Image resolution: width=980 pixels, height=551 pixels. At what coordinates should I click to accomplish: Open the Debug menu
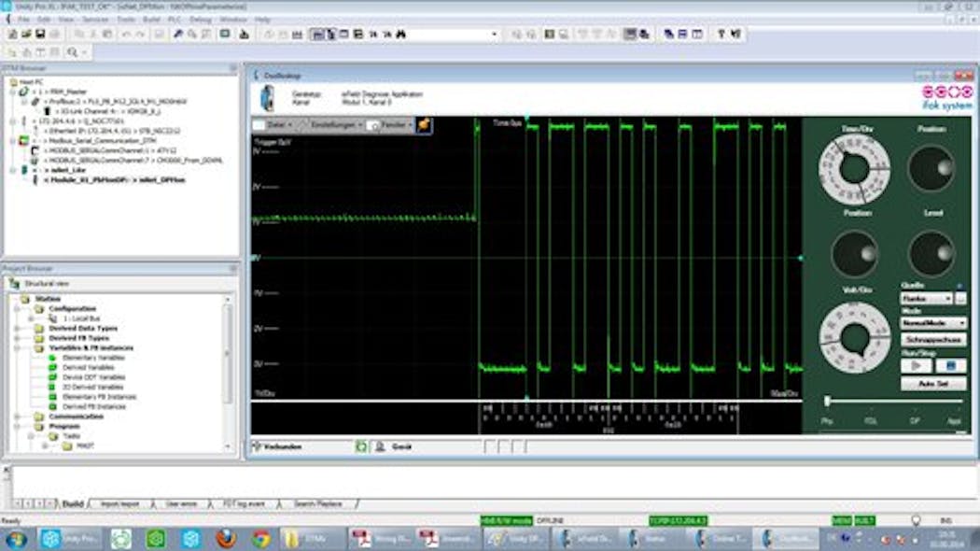coord(200,20)
